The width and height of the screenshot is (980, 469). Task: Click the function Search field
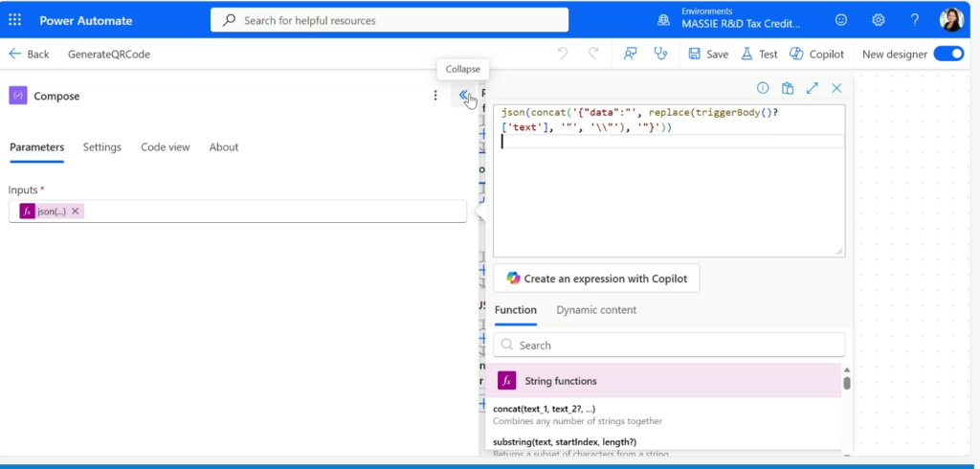pyautogui.click(x=669, y=345)
